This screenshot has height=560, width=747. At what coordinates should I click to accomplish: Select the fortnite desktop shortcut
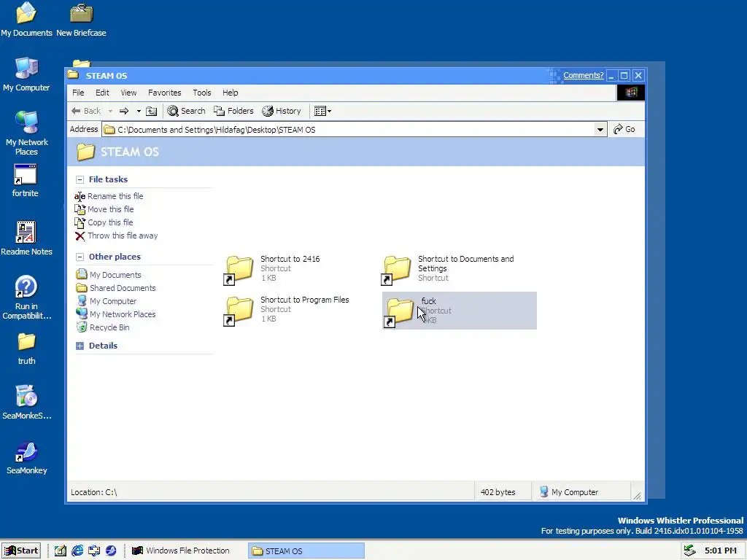coord(26,181)
